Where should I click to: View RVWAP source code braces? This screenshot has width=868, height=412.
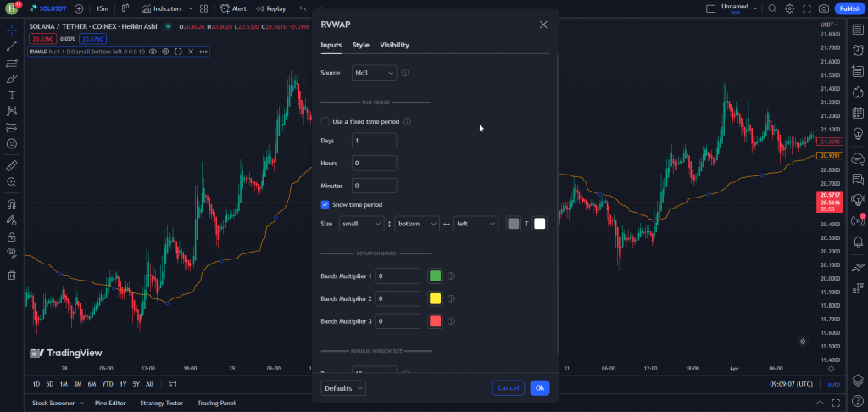178,52
